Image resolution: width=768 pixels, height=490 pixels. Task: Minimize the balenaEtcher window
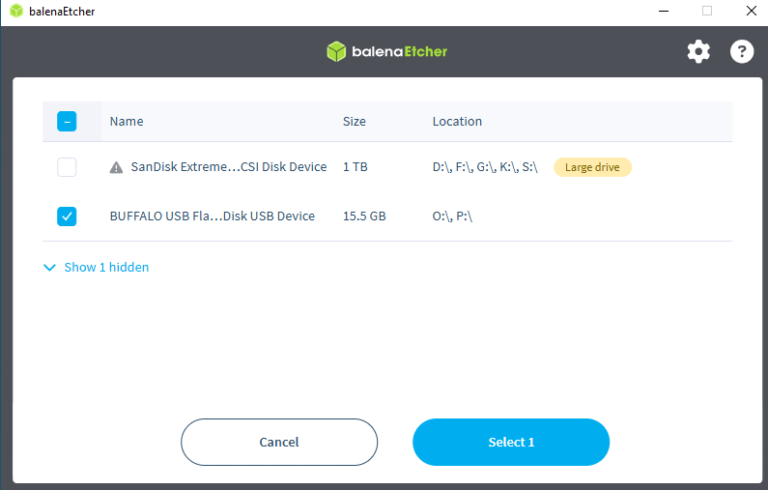coord(664,11)
